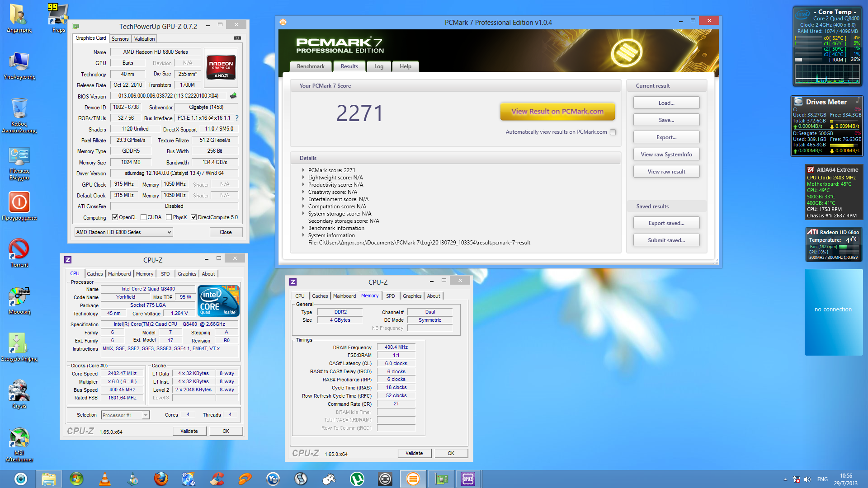Click the VLC cone taskbar icon
Screen dimensions: 868x488
coord(105,479)
